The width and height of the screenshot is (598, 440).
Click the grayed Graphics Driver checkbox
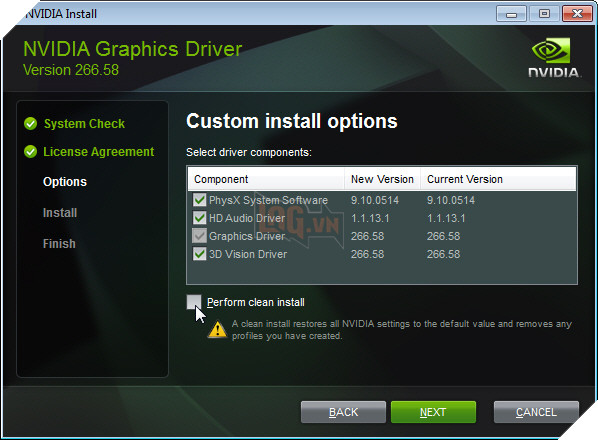tap(199, 236)
